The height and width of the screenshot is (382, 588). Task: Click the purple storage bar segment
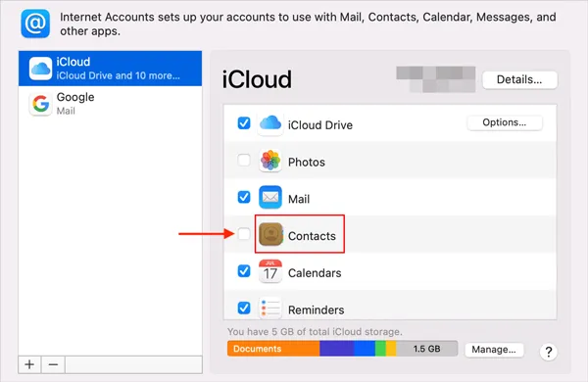[337, 349]
